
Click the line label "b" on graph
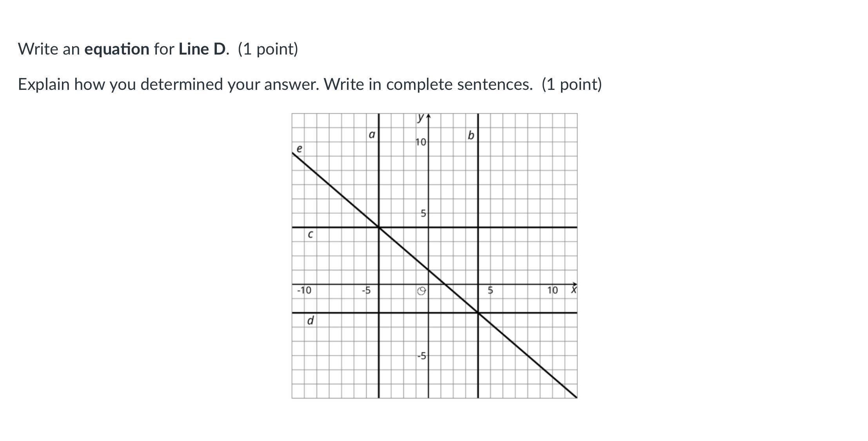[x=471, y=136]
